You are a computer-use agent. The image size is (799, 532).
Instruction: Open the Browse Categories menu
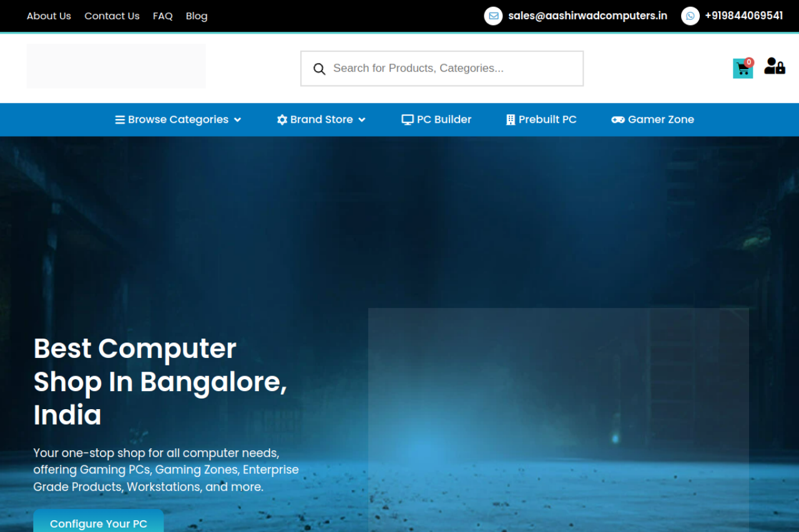179,120
